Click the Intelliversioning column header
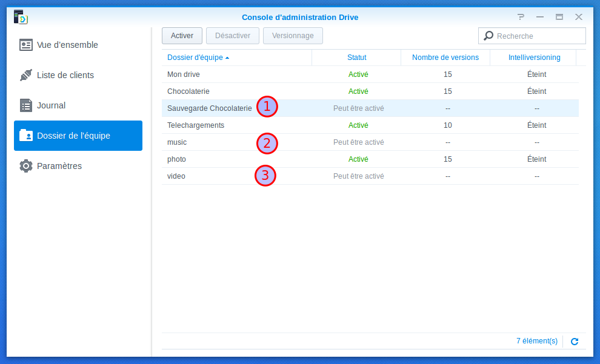Image resolution: width=600 pixels, height=364 pixels. tap(534, 58)
